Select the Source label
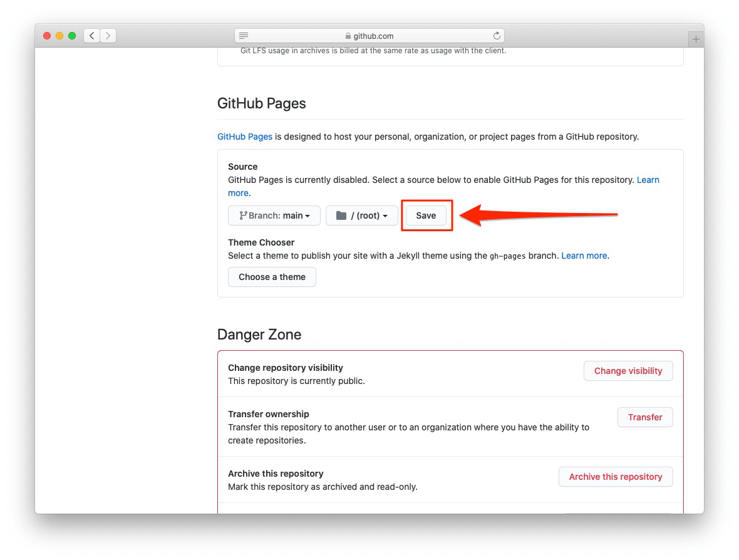This screenshot has width=739, height=560. [243, 167]
